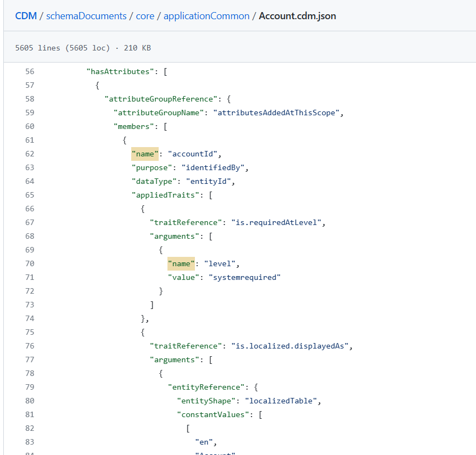
Task: Click the "localizedTable" entityShape value
Action: pos(281,401)
